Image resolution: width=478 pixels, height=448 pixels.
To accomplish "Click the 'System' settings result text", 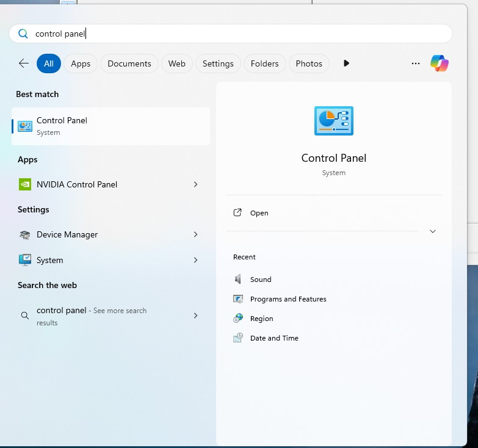I will pyautogui.click(x=49, y=260).
